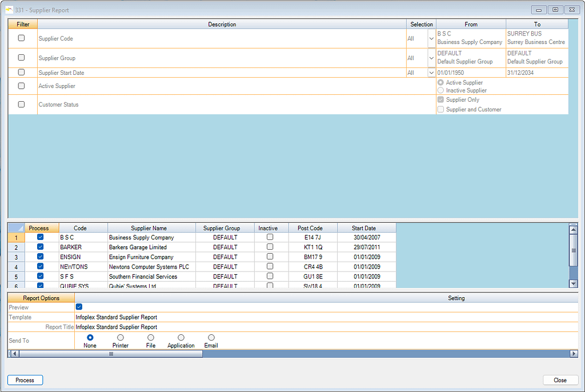Click the Supplier Name column header

pyautogui.click(x=149, y=228)
